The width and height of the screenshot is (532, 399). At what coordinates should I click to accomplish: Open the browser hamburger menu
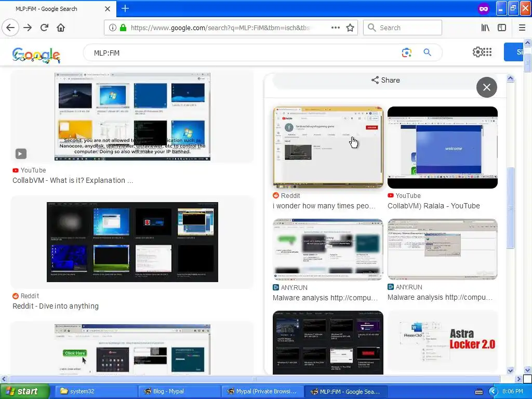pos(522,28)
